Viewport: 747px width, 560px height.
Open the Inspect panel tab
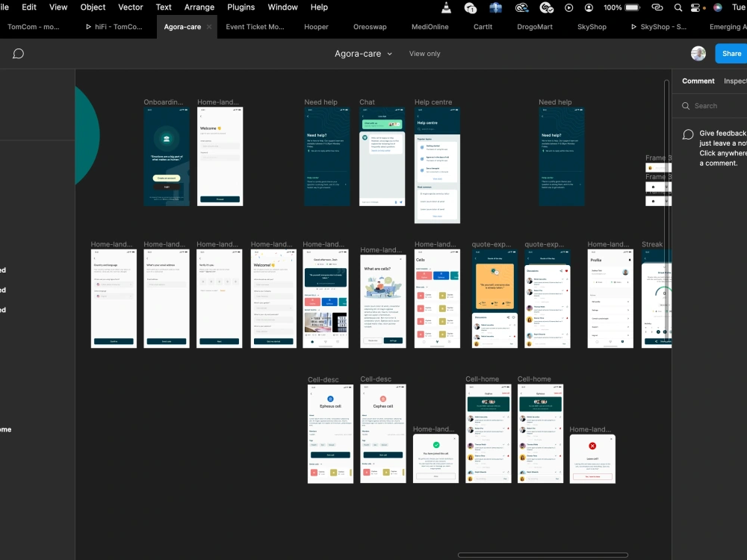[x=735, y=81]
